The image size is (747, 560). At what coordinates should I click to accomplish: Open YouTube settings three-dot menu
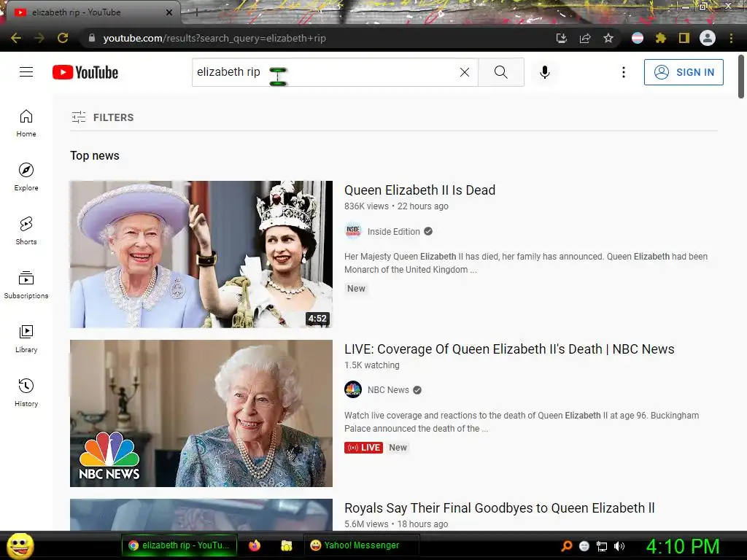623,72
